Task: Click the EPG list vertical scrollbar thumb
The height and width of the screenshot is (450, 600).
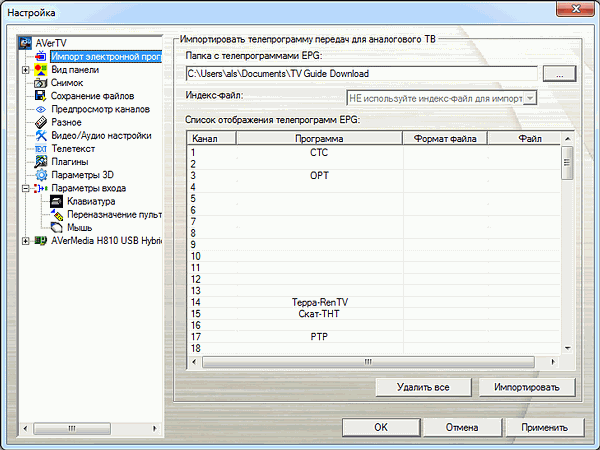Action: pos(567,163)
